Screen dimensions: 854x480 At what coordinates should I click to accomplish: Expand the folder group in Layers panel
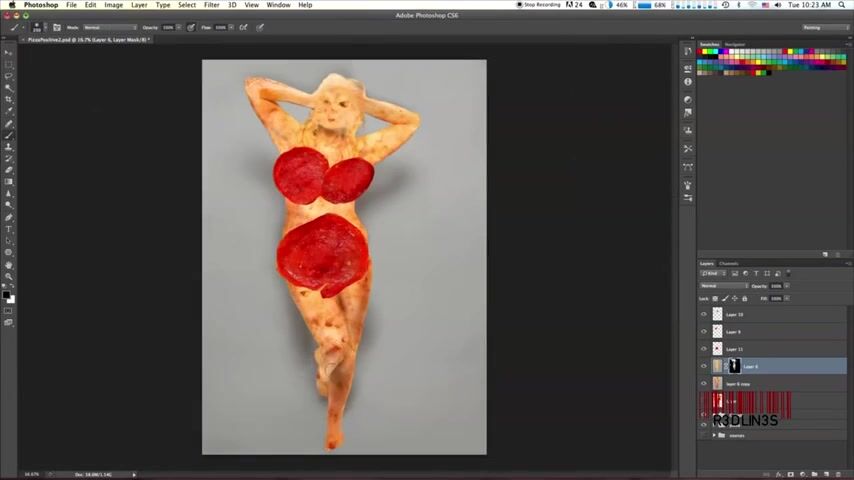tap(714, 436)
